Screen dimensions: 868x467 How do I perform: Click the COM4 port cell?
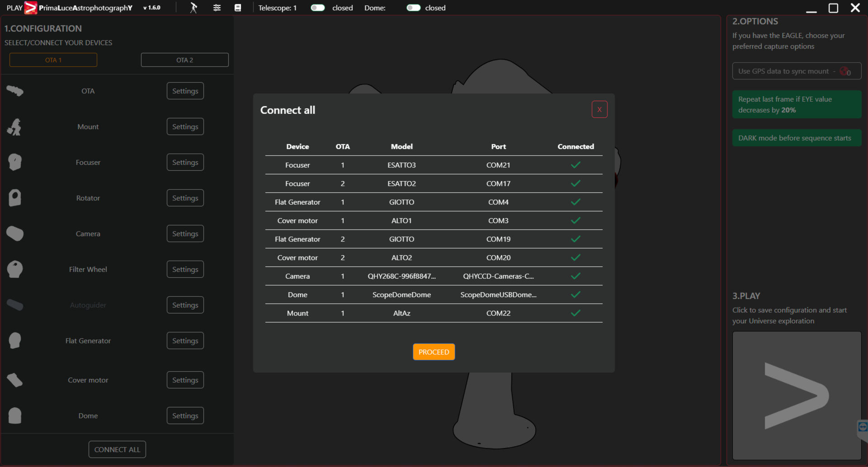(x=498, y=202)
